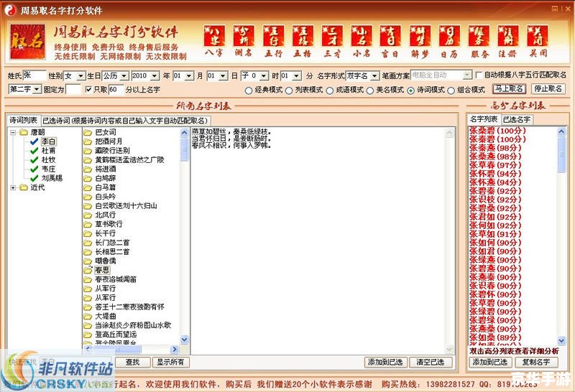Click the 姓氏 surname input field

click(x=34, y=75)
